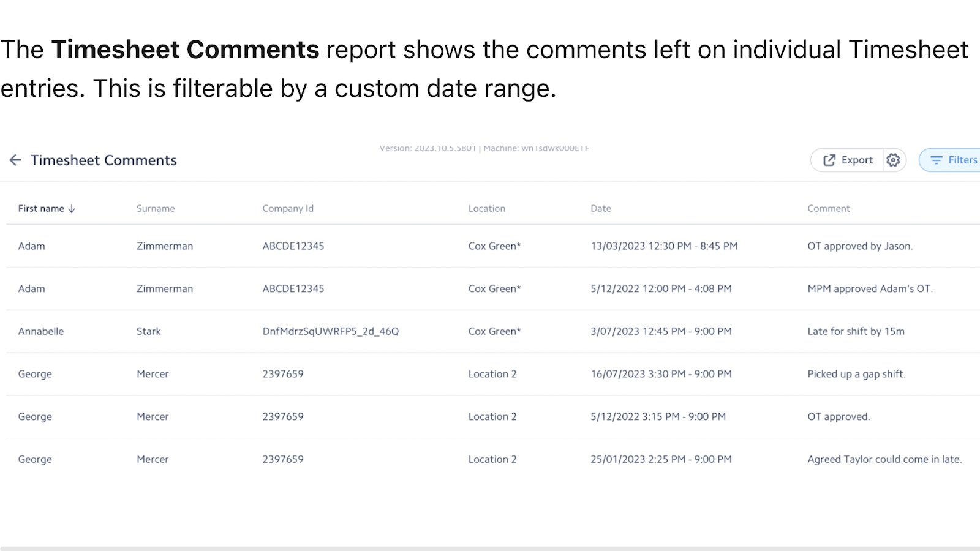Click the horizontal scrollbar at the bottom
Screen dimensions: 980x551
[x=490, y=548]
